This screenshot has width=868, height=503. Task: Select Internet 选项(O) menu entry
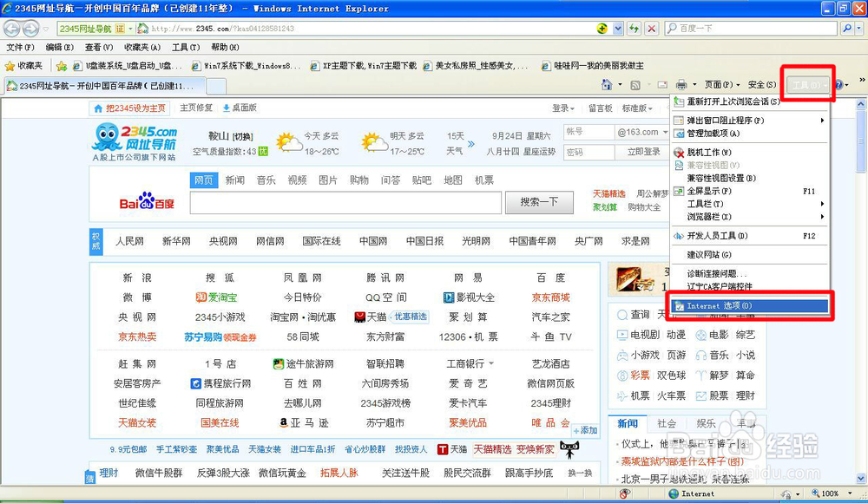pyautogui.click(x=750, y=305)
